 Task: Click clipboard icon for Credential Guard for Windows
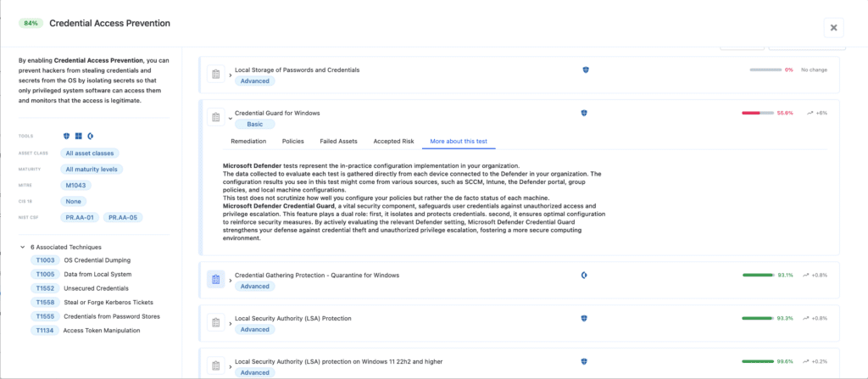tap(215, 117)
